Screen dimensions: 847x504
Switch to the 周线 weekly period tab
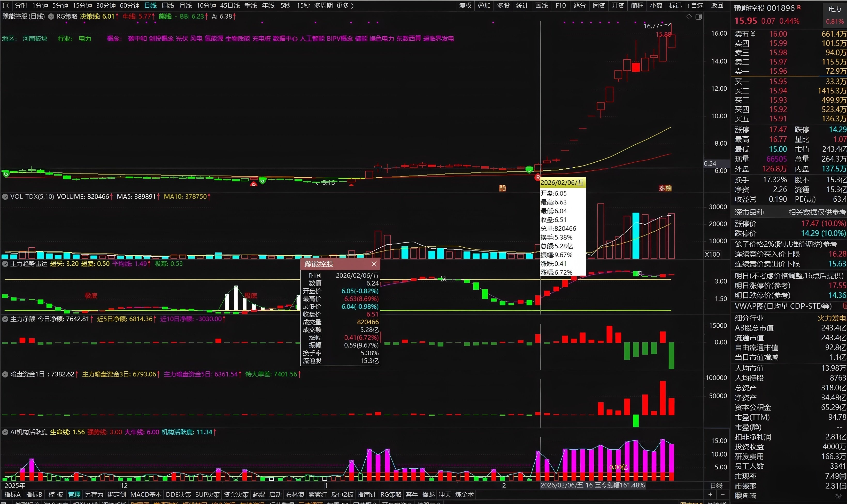pos(167,5)
